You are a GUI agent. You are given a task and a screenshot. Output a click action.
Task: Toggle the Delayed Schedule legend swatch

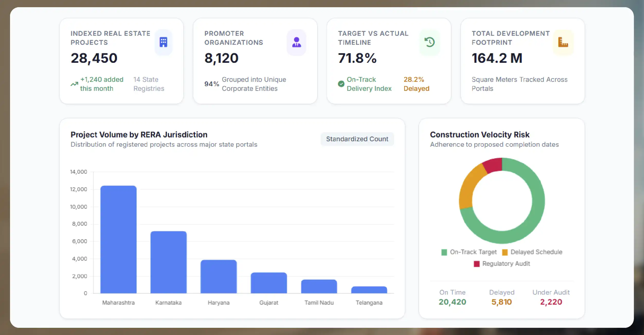pyautogui.click(x=505, y=252)
